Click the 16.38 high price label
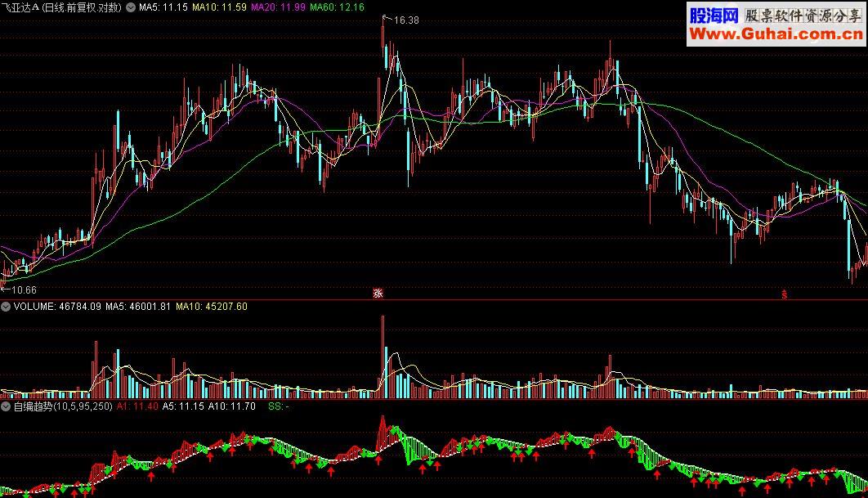Viewport: 868px width, 498px height. coord(406,20)
